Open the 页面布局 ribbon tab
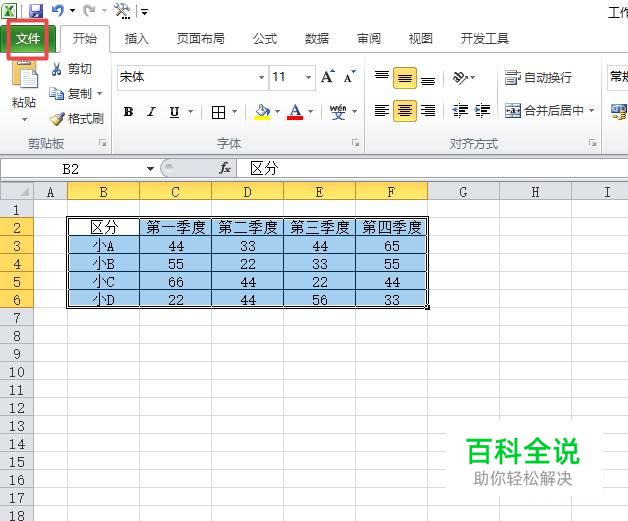 pyautogui.click(x=201, y=39)
